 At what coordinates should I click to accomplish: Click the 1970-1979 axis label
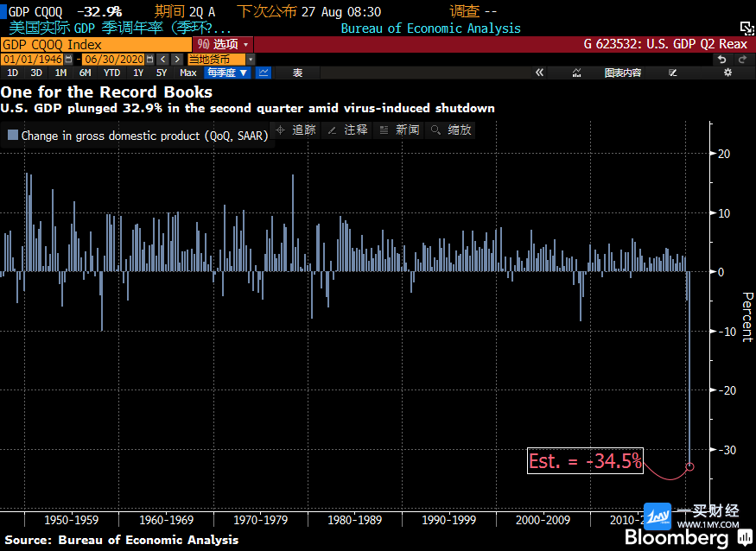(260, 520)
